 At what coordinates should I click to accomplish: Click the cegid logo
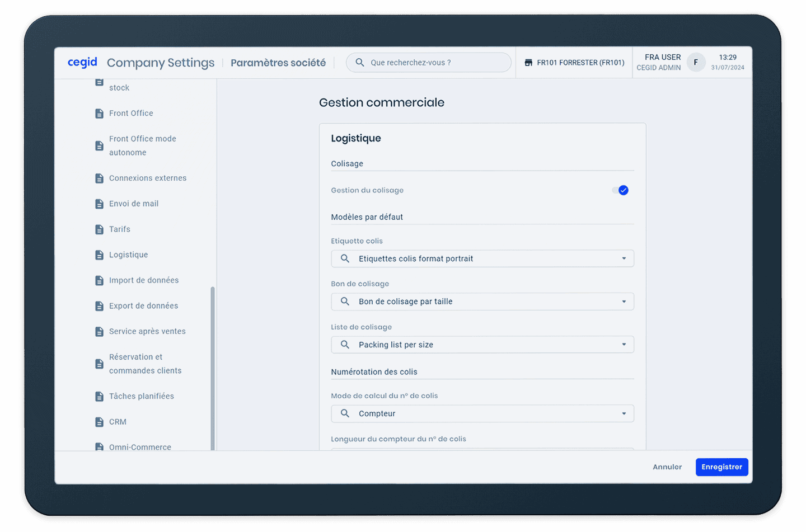(82, 62)
